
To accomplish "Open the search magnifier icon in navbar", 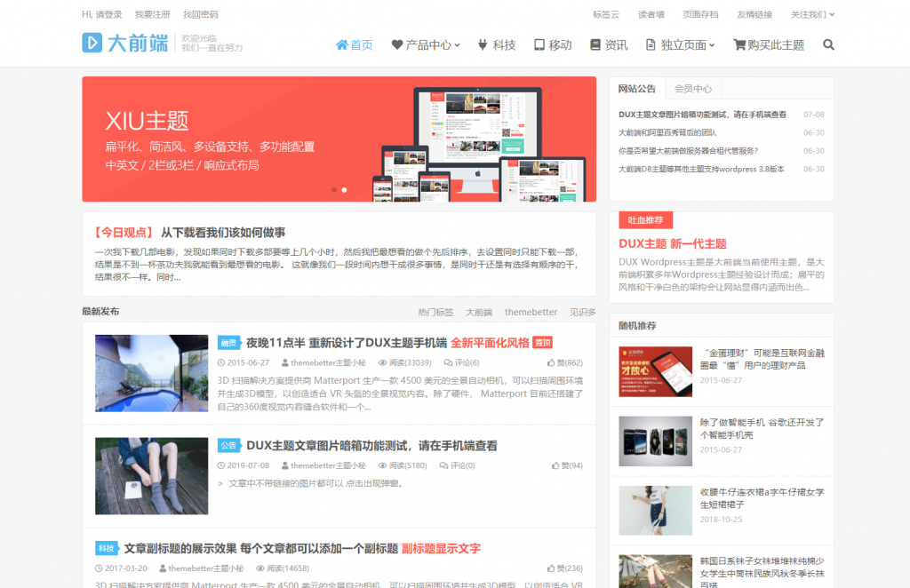I will coord(828,44).
